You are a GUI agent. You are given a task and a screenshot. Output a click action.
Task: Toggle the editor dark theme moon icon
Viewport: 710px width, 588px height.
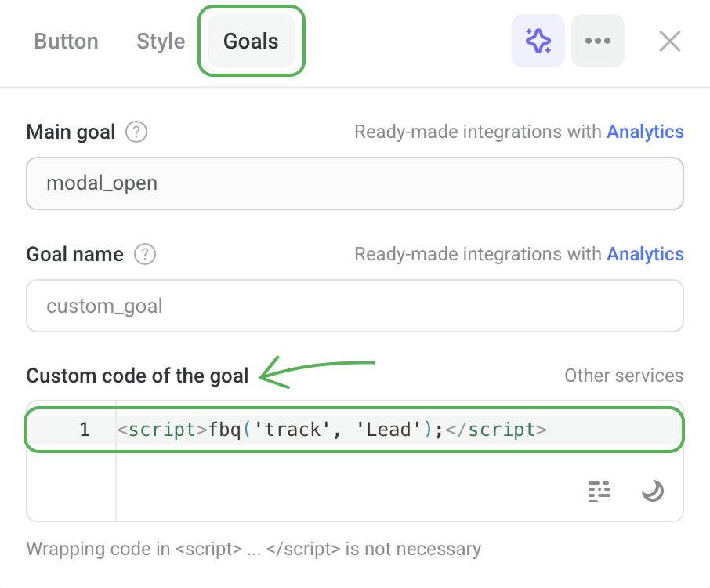pyautogui.click(x=652, y=491)
